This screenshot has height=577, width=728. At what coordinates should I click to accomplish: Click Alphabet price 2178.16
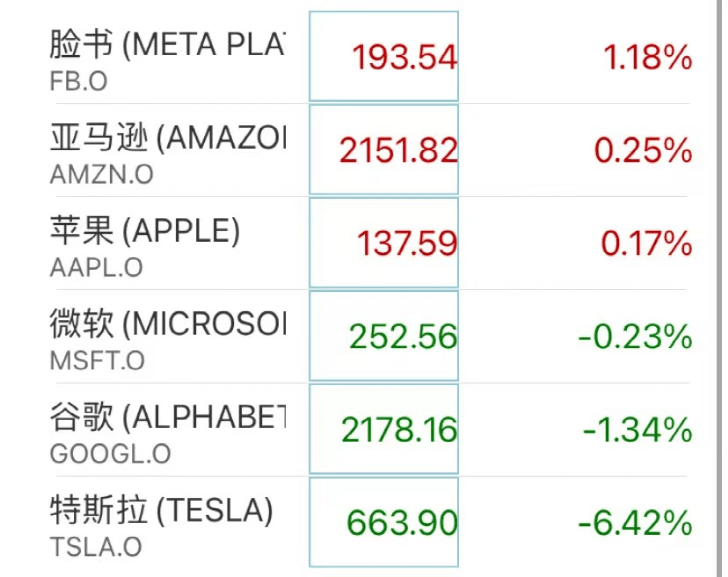pyautogui.click(x=399, y=430)
